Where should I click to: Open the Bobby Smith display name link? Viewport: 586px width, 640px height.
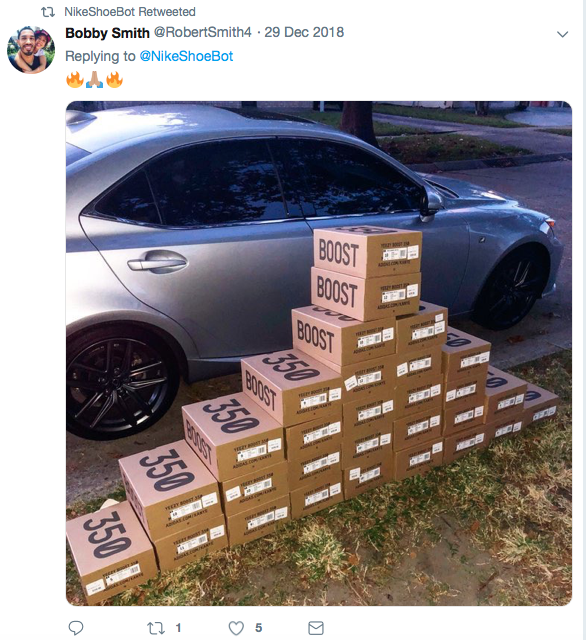[107, 33]
